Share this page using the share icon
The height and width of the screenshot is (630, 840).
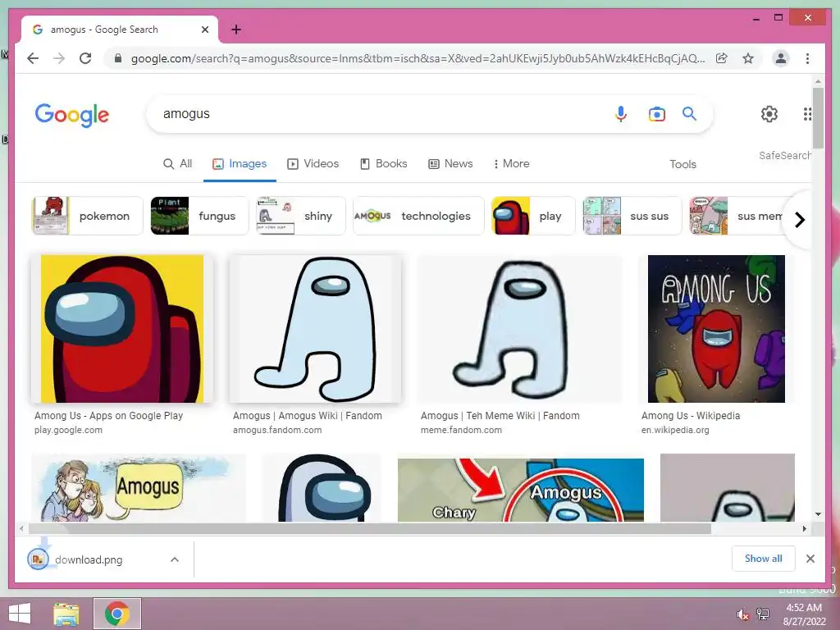coord(722,58)
